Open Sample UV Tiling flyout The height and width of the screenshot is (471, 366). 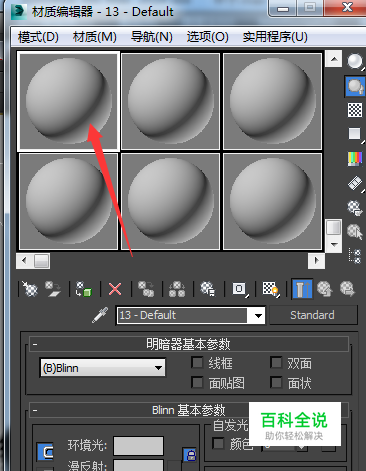click(355, 134)
